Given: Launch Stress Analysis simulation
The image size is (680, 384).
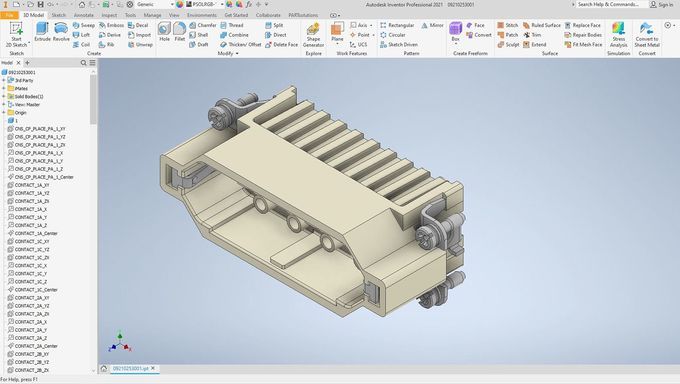Looking at the screenshot, I should tap(618, 35).
